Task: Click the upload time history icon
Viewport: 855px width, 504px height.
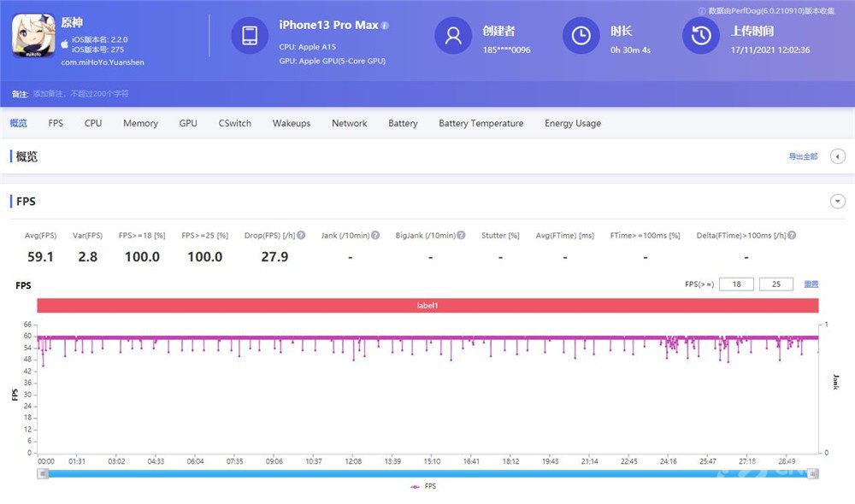Action: point(701,35)
